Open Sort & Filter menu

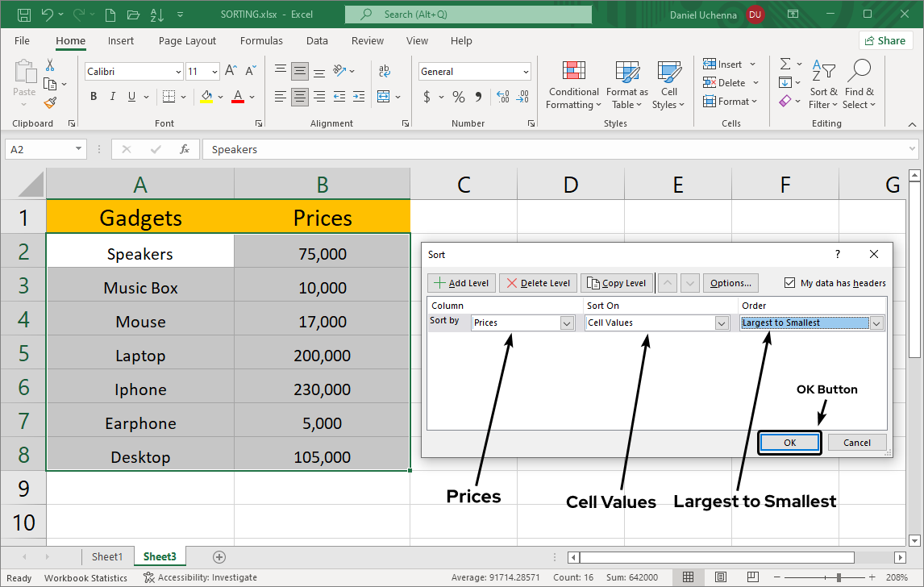[824, 85]
